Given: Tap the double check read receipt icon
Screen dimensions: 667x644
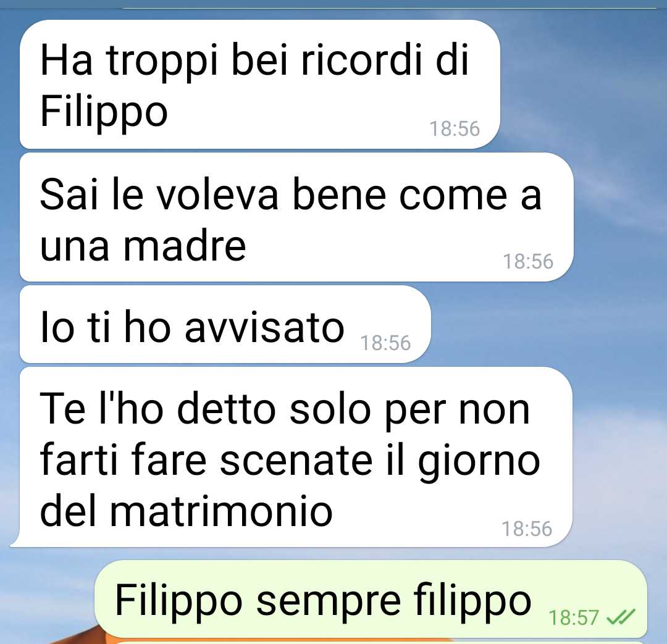Looking at the screenshot, I should coord(621,617).
